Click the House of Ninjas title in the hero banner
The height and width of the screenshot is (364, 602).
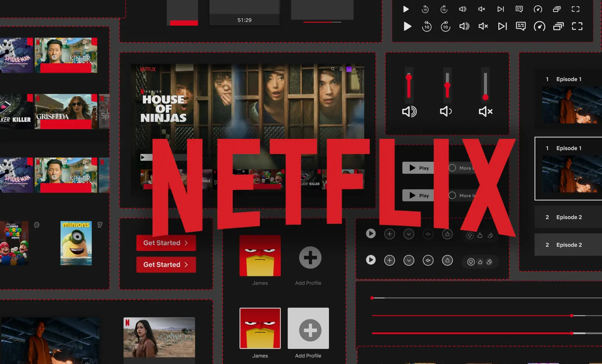[164, 109]
